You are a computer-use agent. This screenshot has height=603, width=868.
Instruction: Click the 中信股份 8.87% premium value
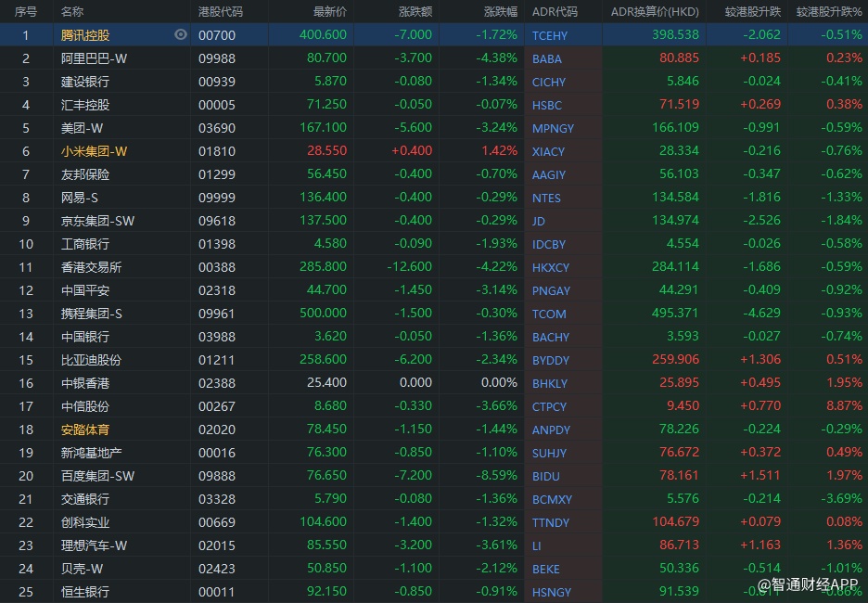pos(842,406)
